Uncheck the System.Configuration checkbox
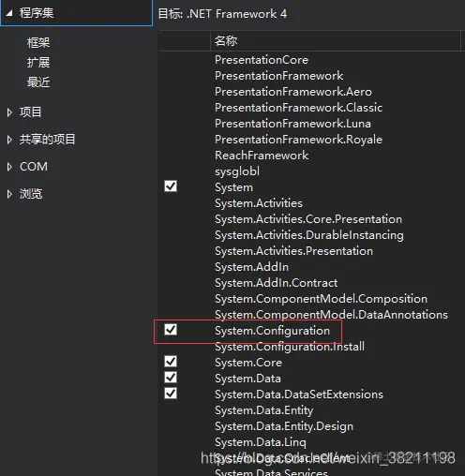Image resolution: width=465 pixels, height=476 pixels. pyautogui.click(x=171, y=330)
